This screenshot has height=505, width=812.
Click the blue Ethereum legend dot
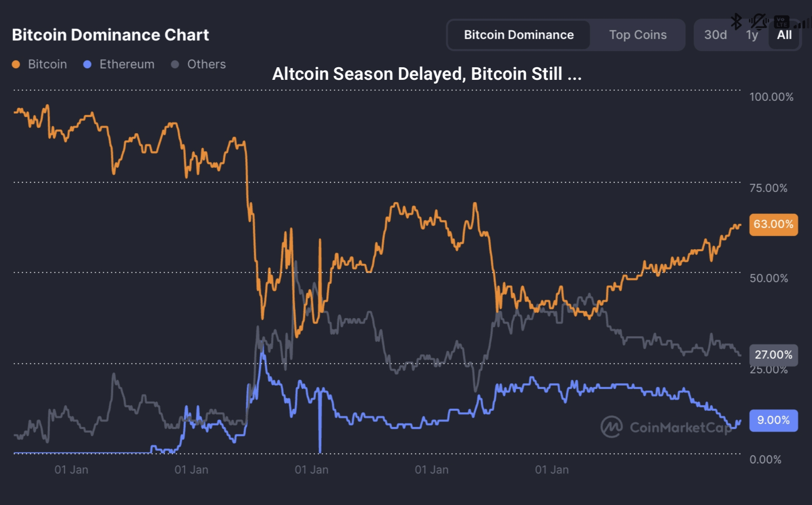tap(87, 64)
